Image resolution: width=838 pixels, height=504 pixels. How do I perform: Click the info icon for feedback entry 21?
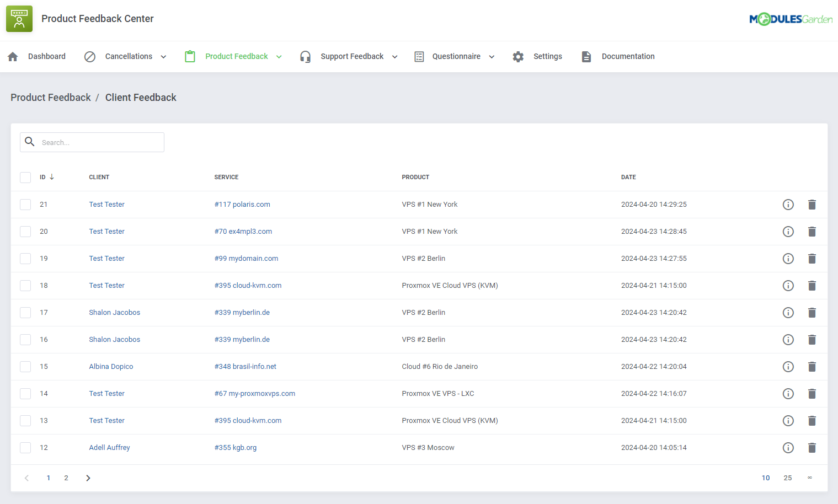[x=788, y=204]
